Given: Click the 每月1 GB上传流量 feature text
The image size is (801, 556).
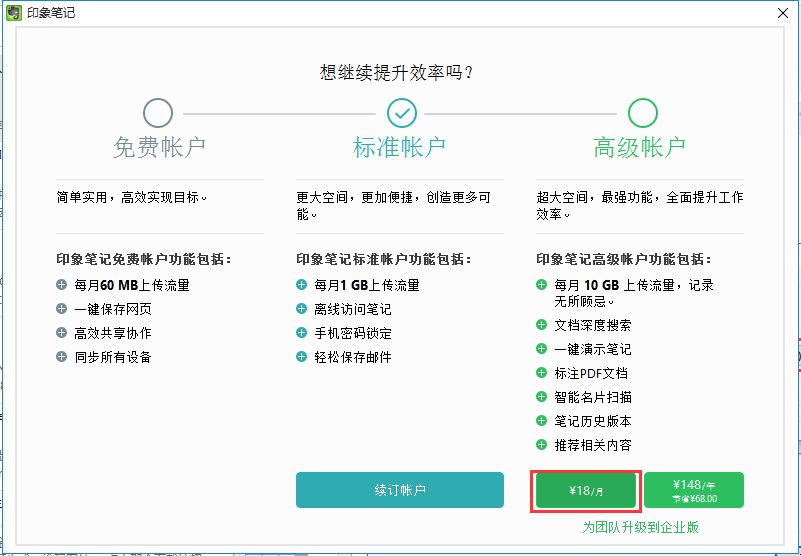Looking at the screenshot, I should [367, 285].
